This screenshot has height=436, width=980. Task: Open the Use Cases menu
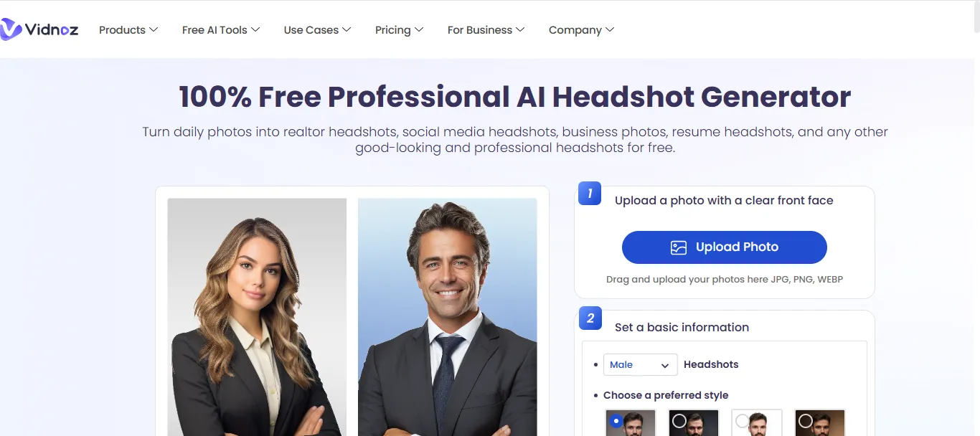pyautogui.click(x=317, y=29)
